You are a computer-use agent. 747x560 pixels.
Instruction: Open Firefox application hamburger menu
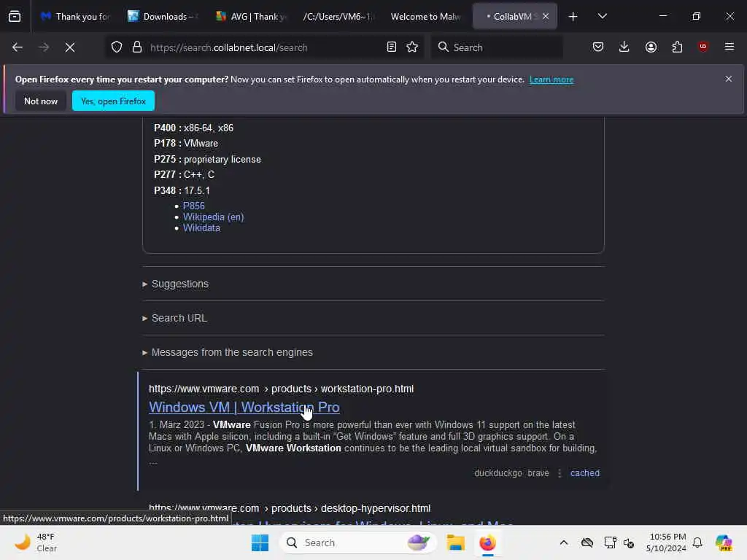(729, 47)
